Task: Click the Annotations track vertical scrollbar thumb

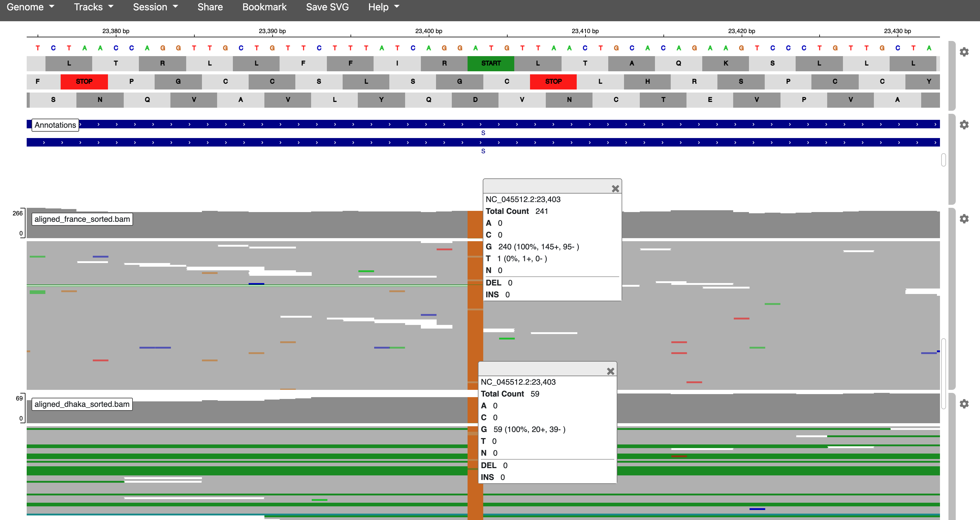Action: tap(944, 160)
